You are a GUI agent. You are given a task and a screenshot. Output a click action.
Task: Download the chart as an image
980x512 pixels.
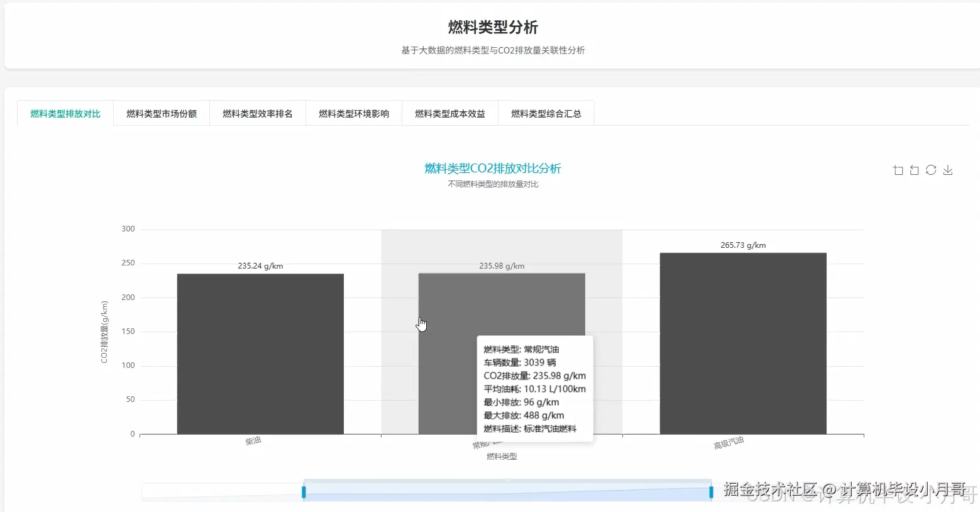point(947,170)
